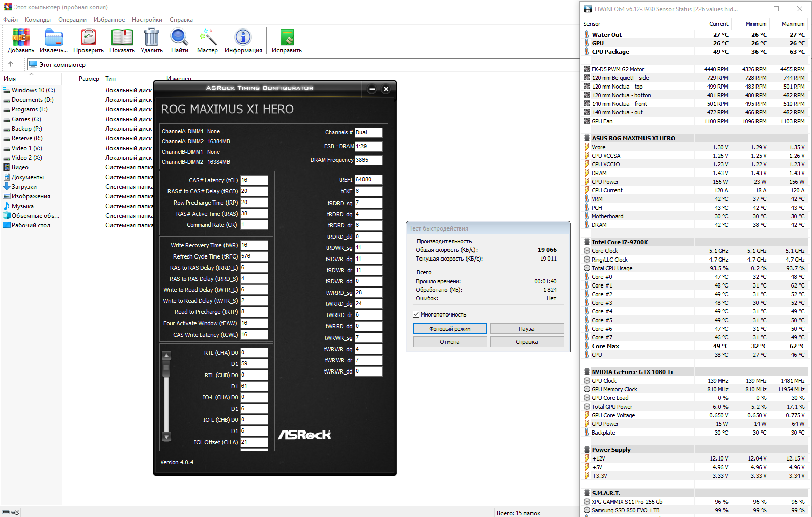Close the ASRock Timing Configurator window
Screen dimensions: 812x517
tap(386, 89)
